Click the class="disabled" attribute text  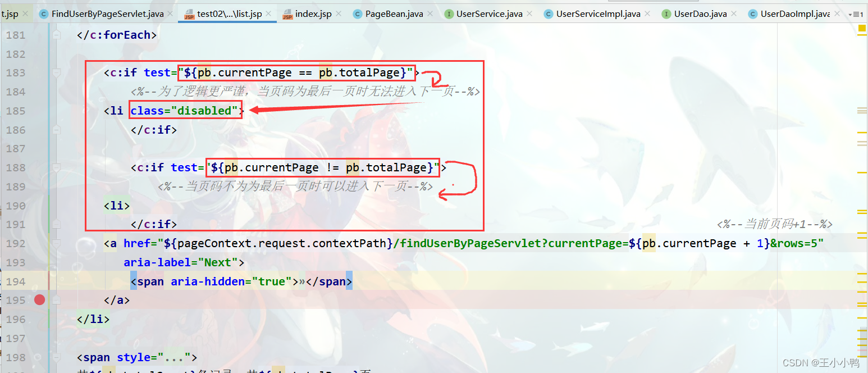(185, 111)
